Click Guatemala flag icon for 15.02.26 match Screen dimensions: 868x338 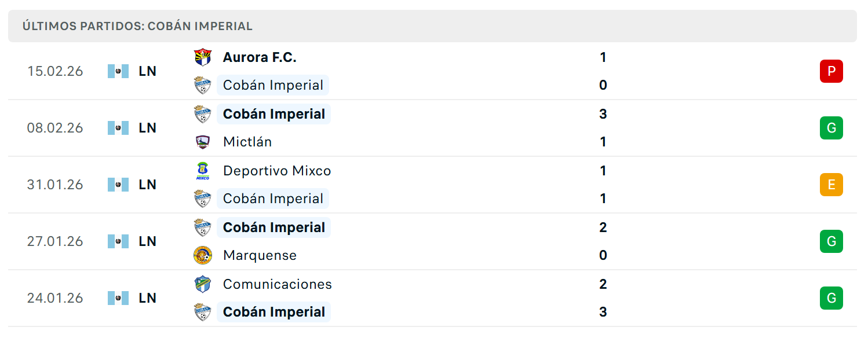pyautogui.click(x=118, y=71)
